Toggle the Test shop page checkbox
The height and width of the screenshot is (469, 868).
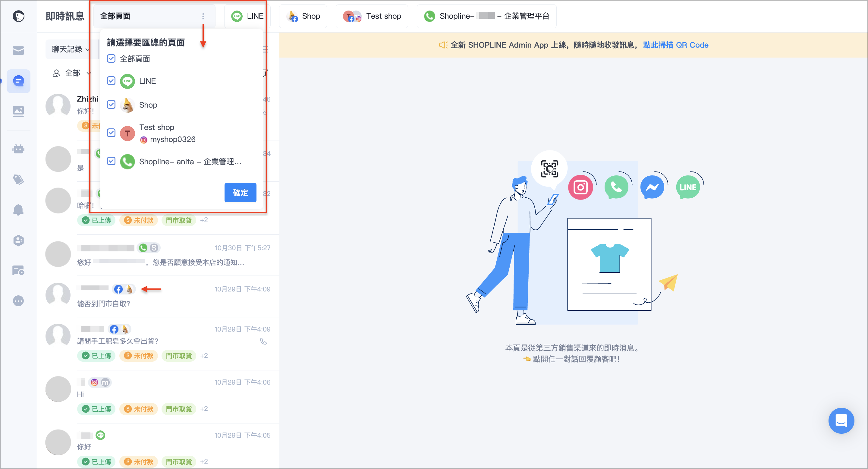pyautogui.click(x=111, y=133)
